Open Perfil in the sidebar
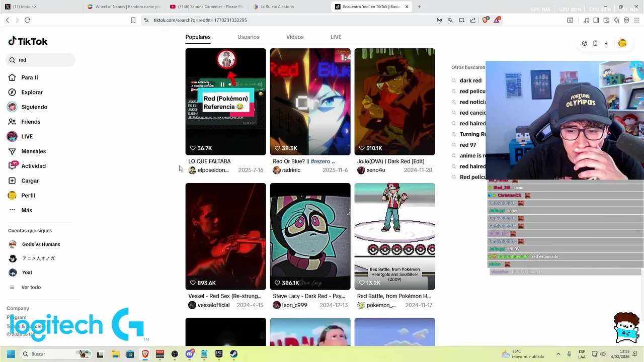The image size is (644, 362). tap(22, 196)
